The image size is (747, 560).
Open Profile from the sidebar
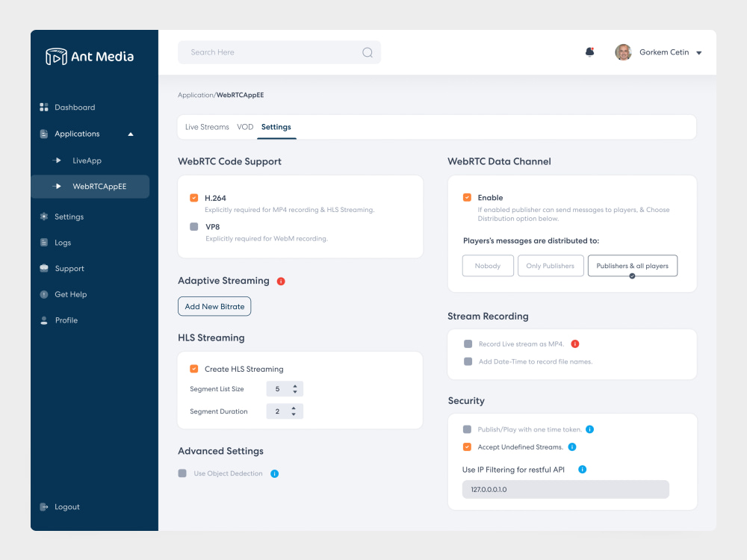click(x=66, y=320)
